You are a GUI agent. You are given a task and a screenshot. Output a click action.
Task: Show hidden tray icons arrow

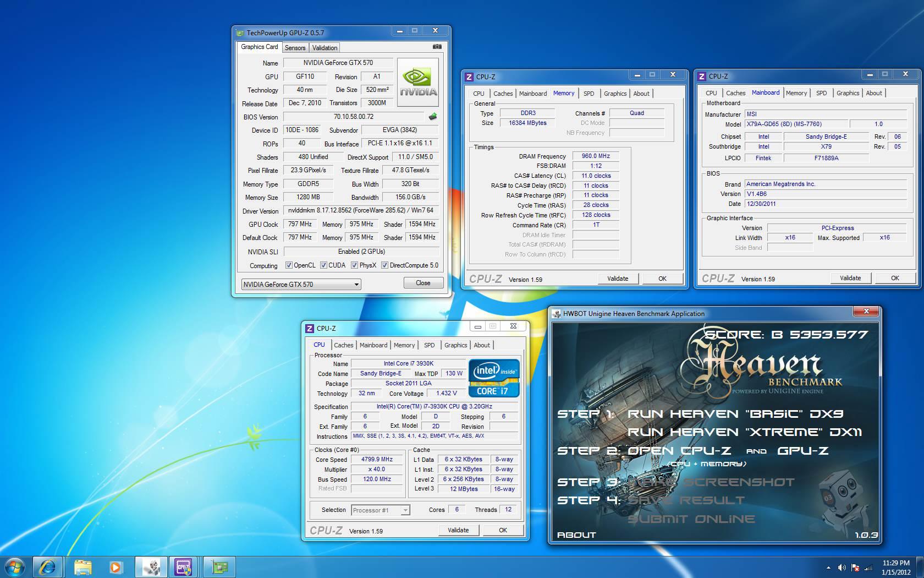click(828, 568)
